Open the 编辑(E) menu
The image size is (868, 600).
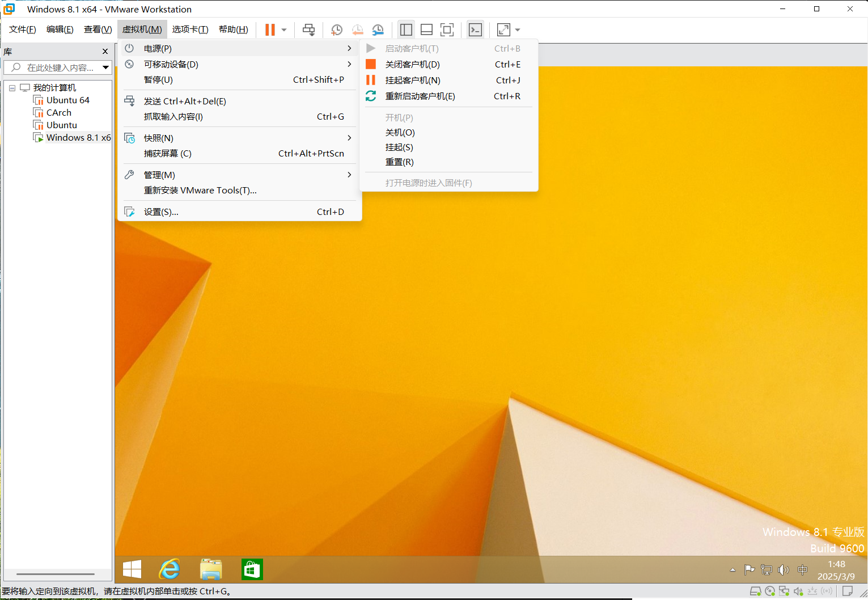60,29
